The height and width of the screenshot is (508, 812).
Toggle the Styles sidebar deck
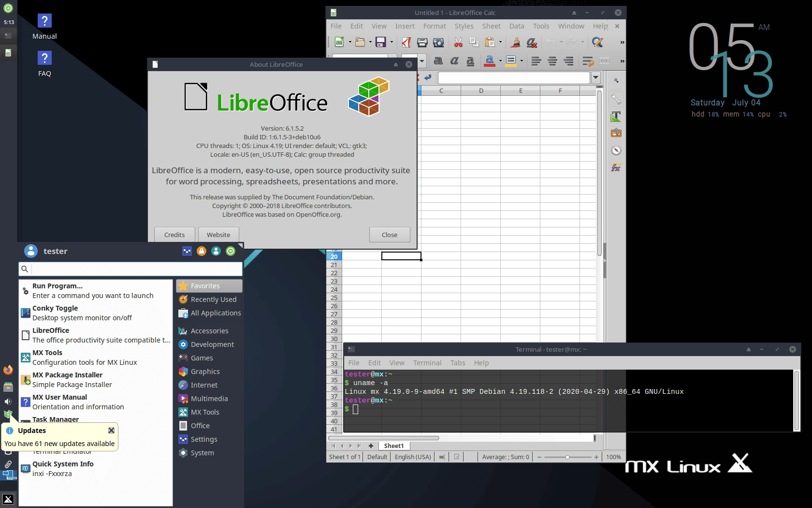(x=616, y=116)
